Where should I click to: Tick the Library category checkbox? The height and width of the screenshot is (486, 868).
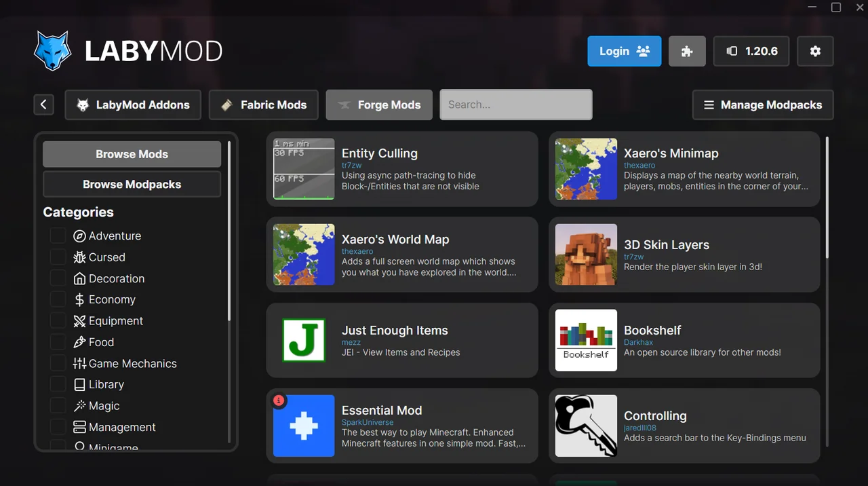58,384
